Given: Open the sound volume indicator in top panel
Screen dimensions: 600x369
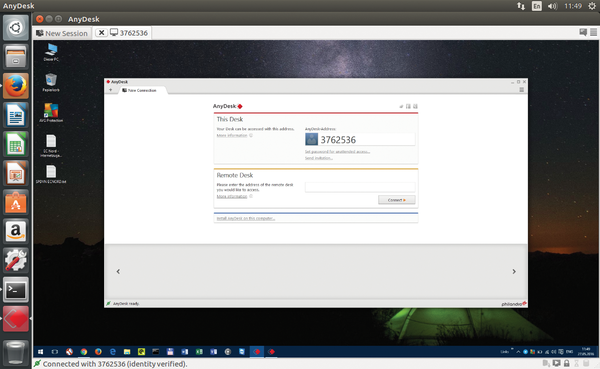Looking at the screenshot, I should click(x=553, y=6).
